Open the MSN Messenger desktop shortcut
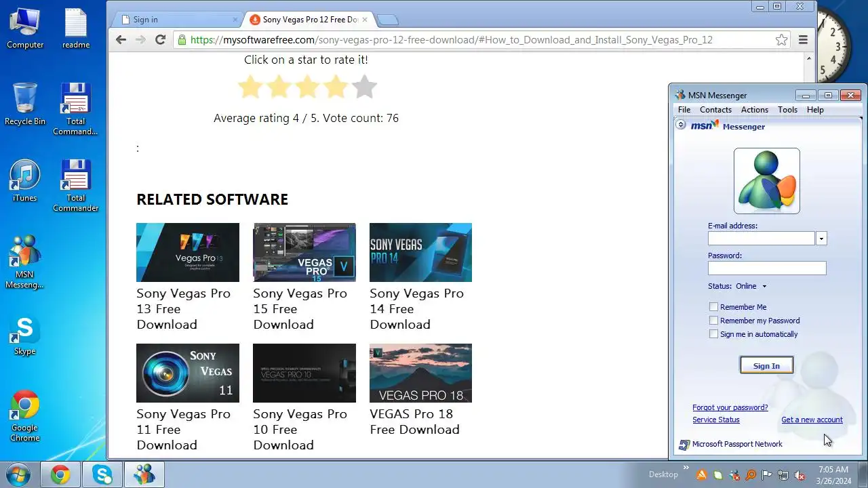 tap(25, 262)
